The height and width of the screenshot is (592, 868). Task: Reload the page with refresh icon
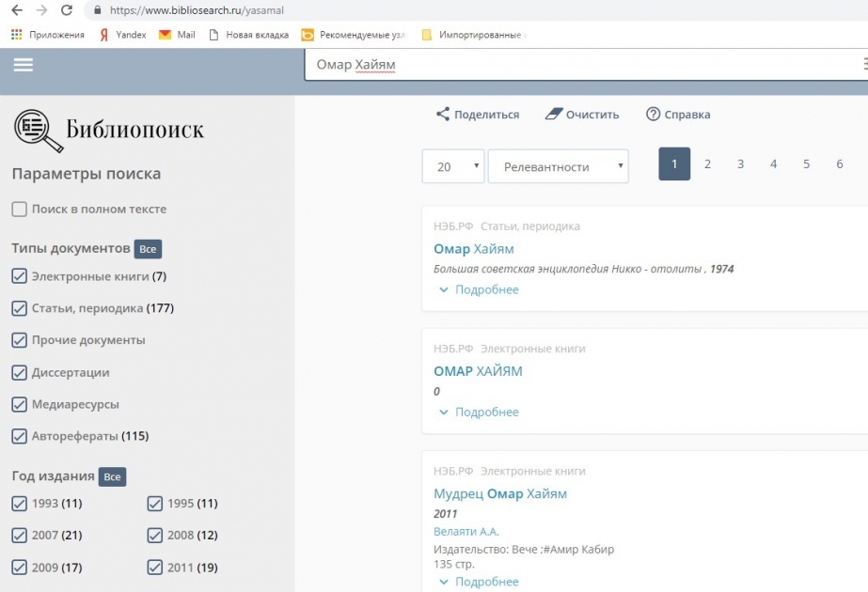pos(67,10)
